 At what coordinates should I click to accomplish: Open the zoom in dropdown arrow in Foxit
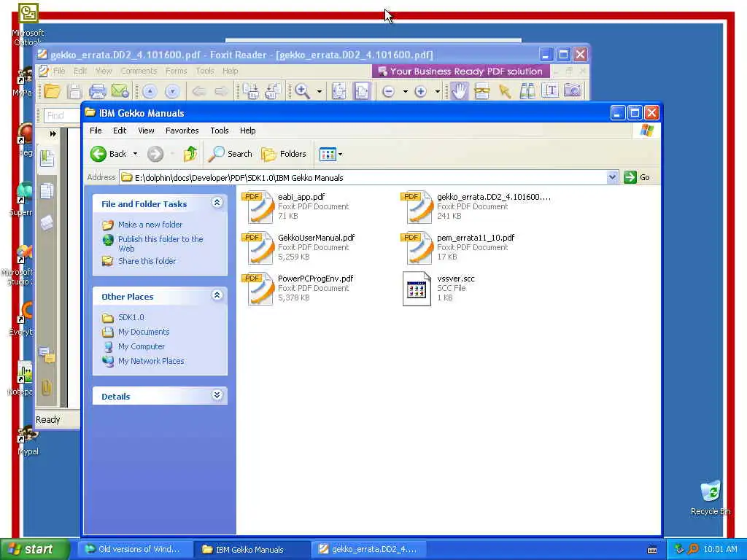[x=437, y=91]
